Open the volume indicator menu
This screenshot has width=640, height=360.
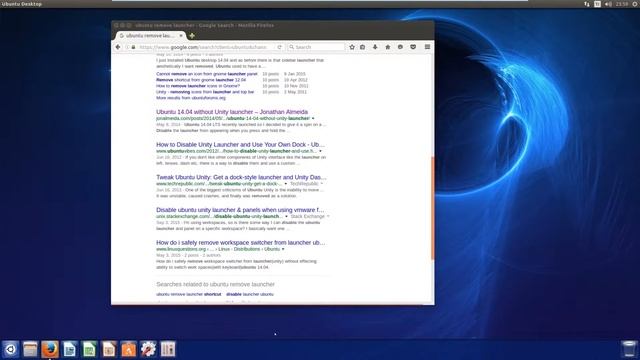coord(608,4)
